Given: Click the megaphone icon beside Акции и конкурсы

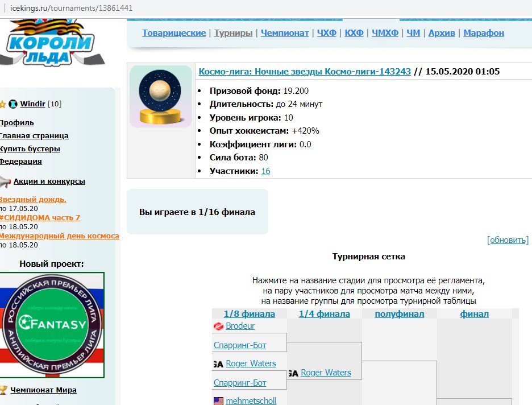Looking at the screenshot, I should pyautogui.click(x=5, y=181).
